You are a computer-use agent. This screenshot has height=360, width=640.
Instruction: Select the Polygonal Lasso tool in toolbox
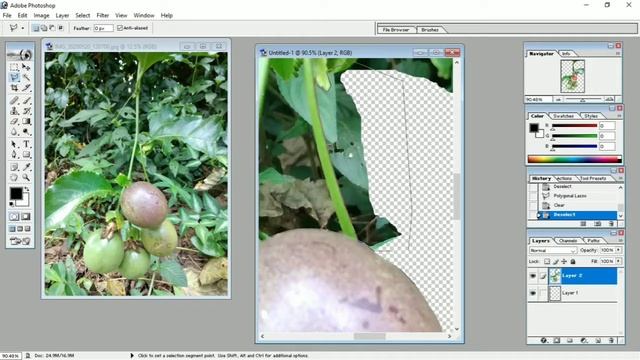click(x=14, y=77)
